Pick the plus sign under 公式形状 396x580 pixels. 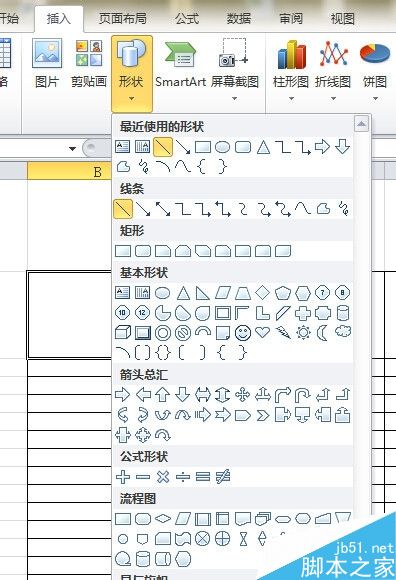123,477
